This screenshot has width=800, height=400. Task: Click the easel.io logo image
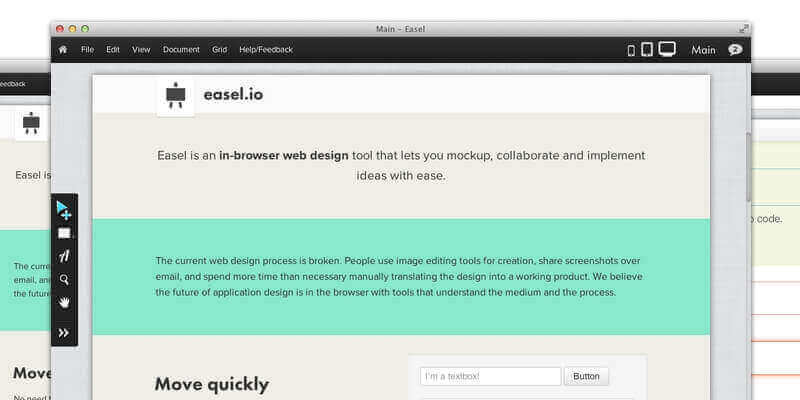tap(176, 97)
